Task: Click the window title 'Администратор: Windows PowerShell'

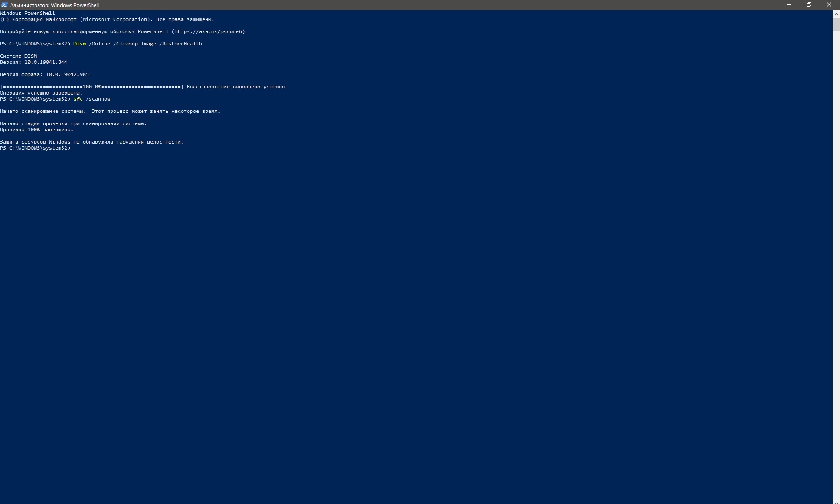Action: tap(54, 5)
